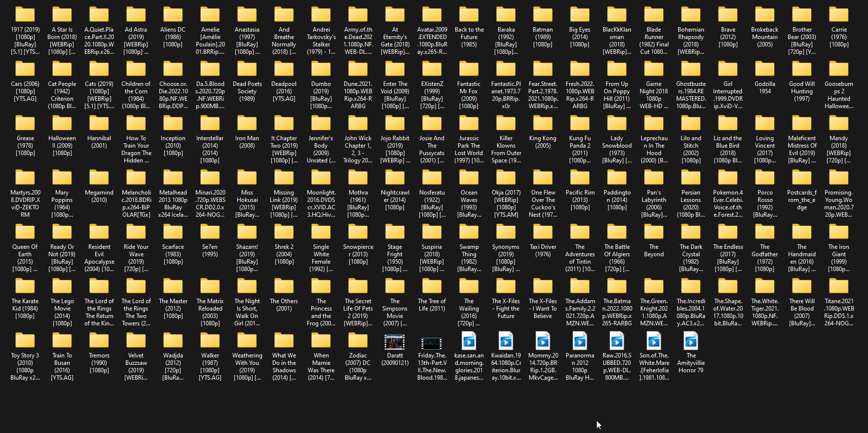Screen dimensions: 868x433
Task: Click the Paddington (2014) folder icon
Action: [617, 178]
